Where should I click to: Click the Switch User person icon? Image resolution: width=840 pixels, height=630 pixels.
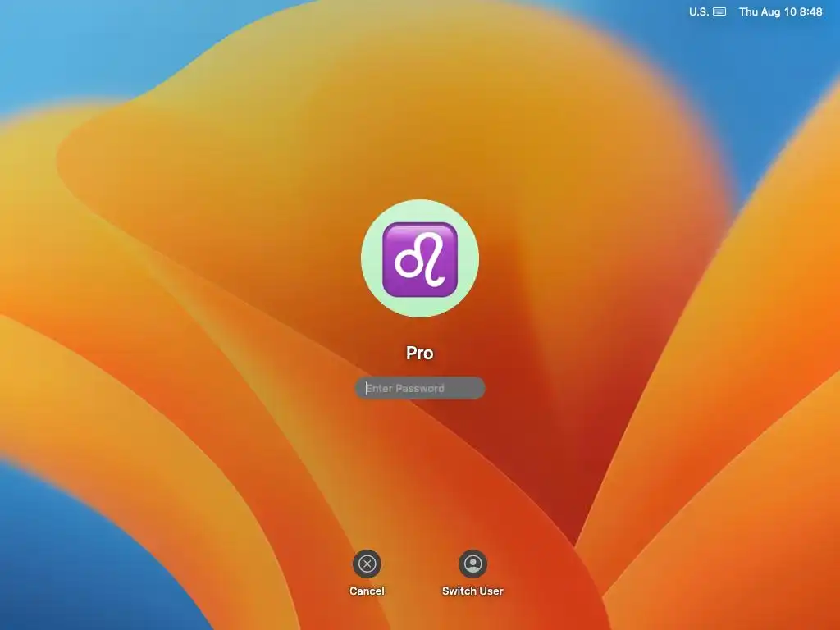(472, 564)
